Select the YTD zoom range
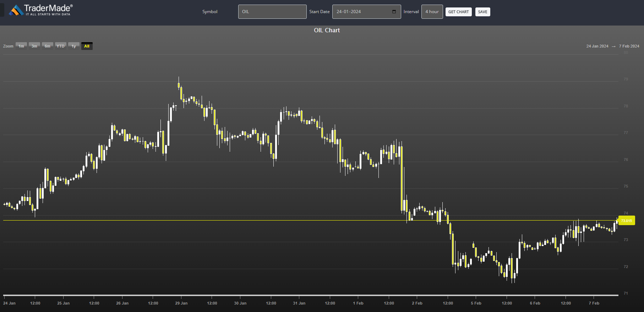This screenshot has height=312, width=644. pos(61,46)
